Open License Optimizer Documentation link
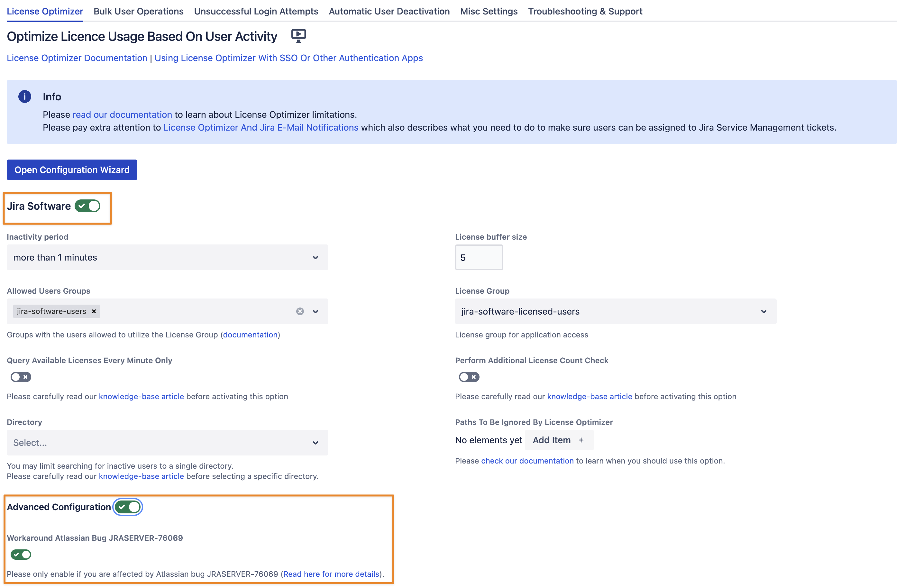The height and width of the screenshot is (588, 905). 77,58
